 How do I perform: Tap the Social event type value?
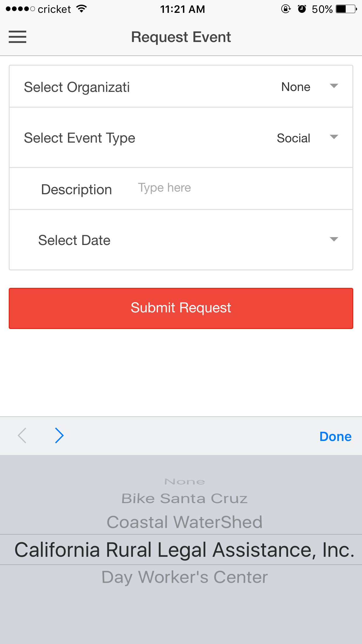[293, 138]
